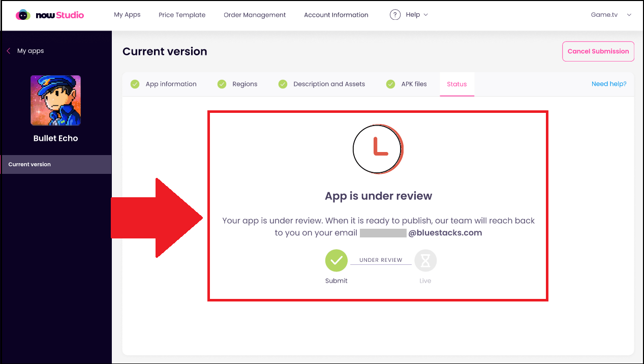Switch to the Regions tab
This screenshot has height=364, width=644.
[245, 84]
